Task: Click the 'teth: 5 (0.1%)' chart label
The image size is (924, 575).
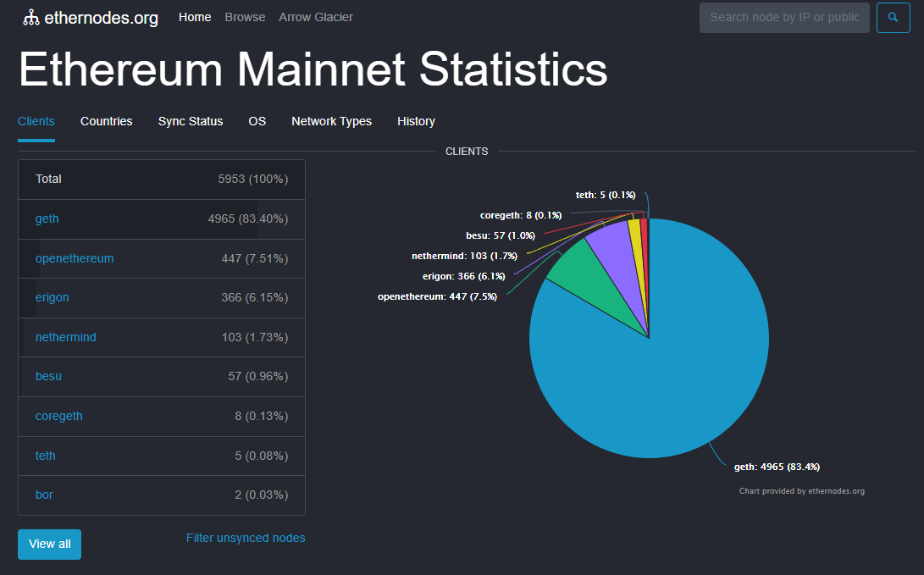Action: tap(606, 195)
